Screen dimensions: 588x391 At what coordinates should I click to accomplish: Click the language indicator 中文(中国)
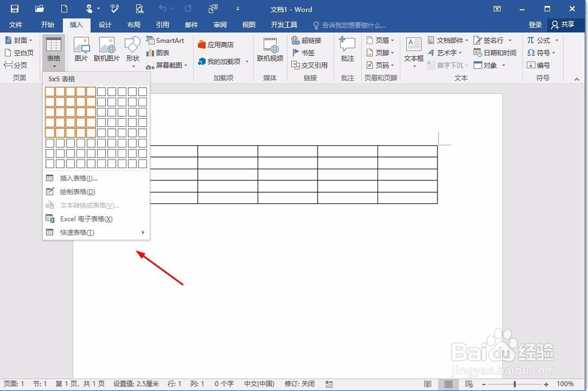point(259,384)
